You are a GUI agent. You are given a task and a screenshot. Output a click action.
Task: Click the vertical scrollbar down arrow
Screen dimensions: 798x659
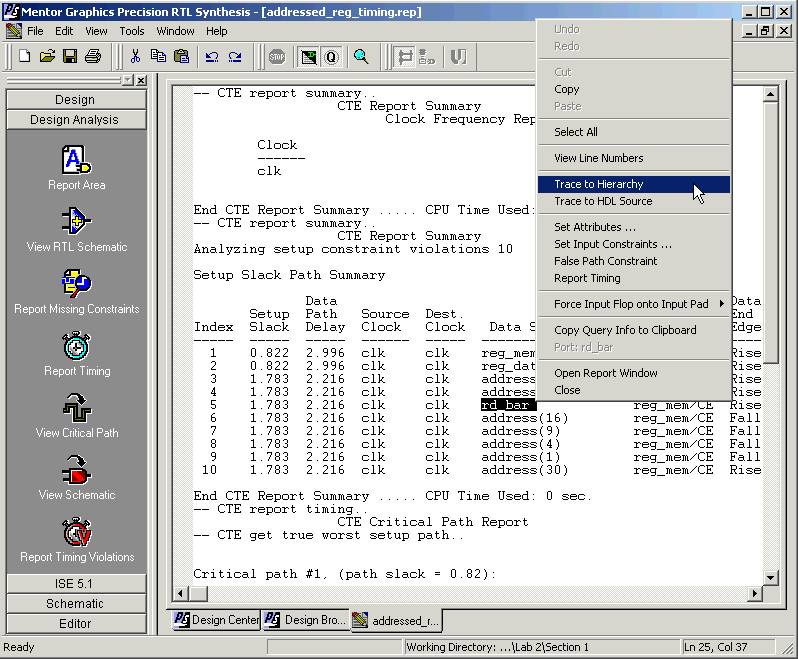point(770,578)
